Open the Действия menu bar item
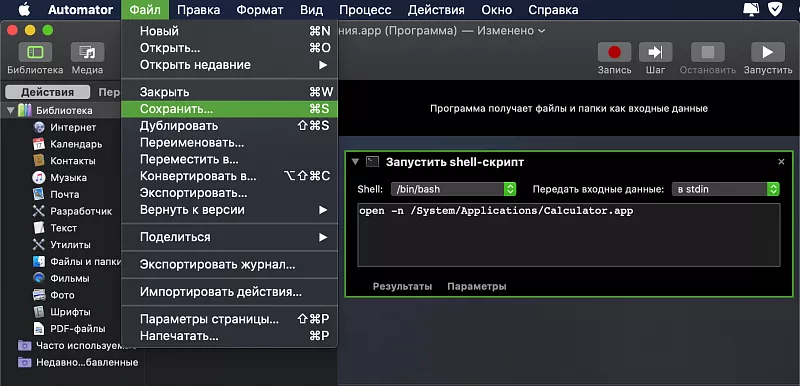Image resolution: width=800 pixels, height=386 pixels. tap(436, 10)
